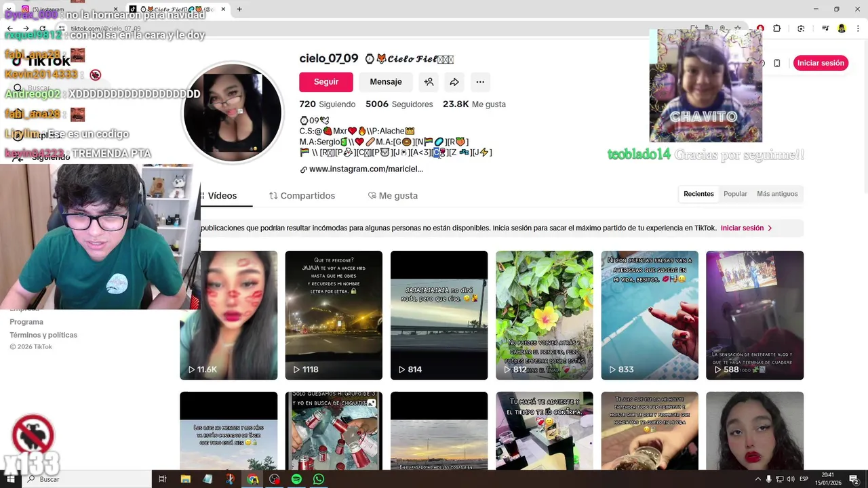868x488 pixels.
Task: Open the video with 11.6K views
Action: pyautogui.click(x=229, y=315)
